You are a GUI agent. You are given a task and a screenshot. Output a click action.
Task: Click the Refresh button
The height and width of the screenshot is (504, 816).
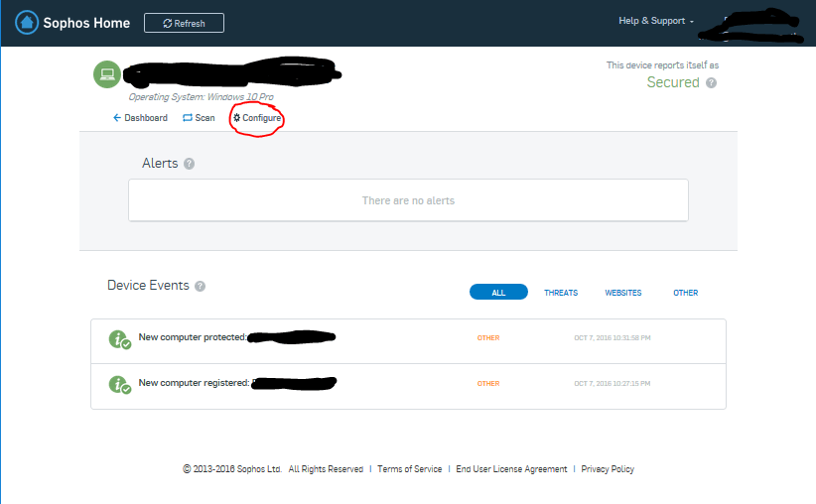185,23
